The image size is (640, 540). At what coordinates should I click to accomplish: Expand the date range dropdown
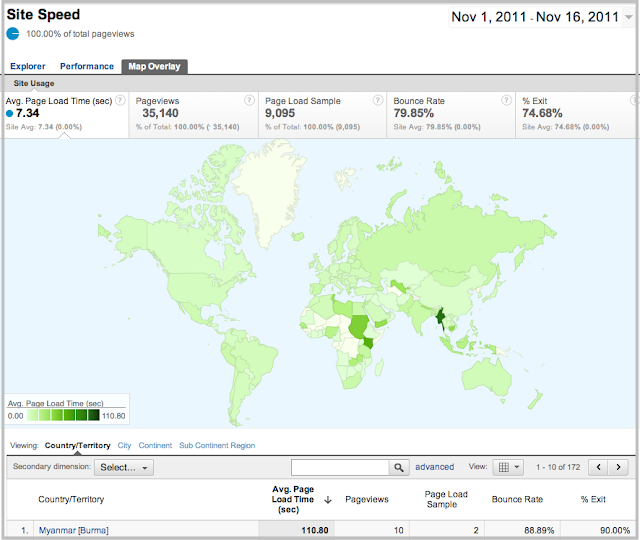tap(627, 18)
